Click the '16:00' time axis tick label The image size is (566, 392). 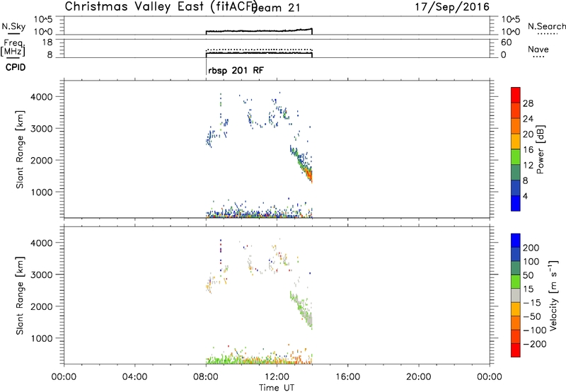pyautogui.click(x=347, y=377)
